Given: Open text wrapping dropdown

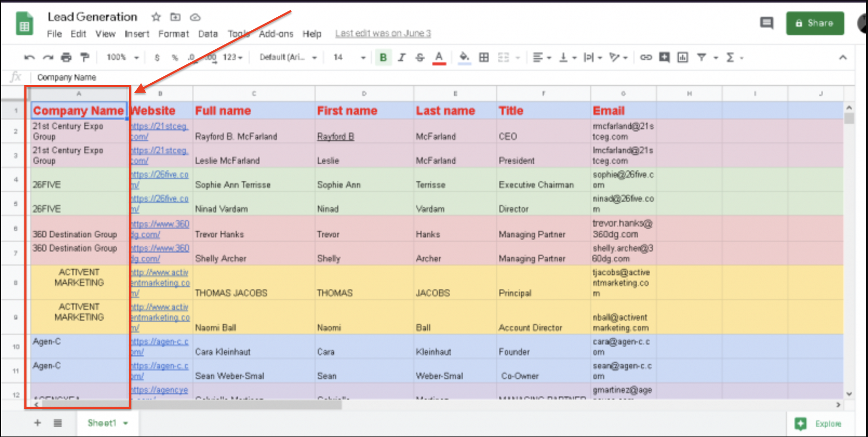Looking at the screenshot, I should [x=593, y=57].
